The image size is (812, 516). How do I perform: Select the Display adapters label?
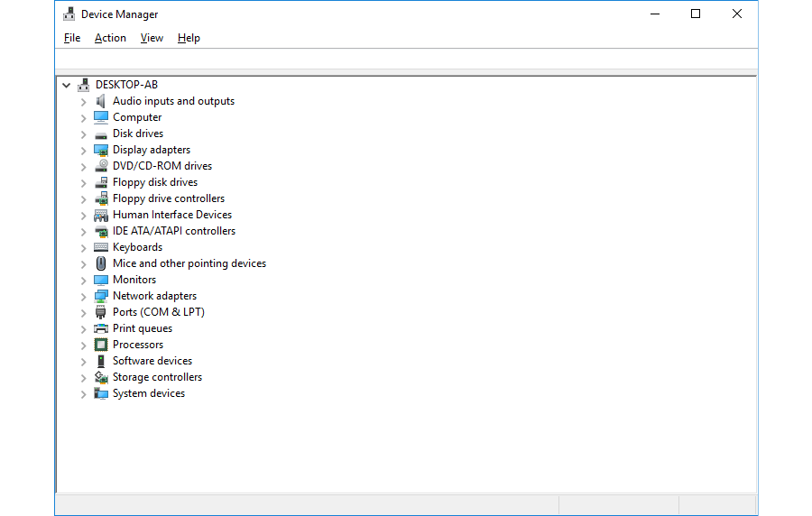coord(152,150)
